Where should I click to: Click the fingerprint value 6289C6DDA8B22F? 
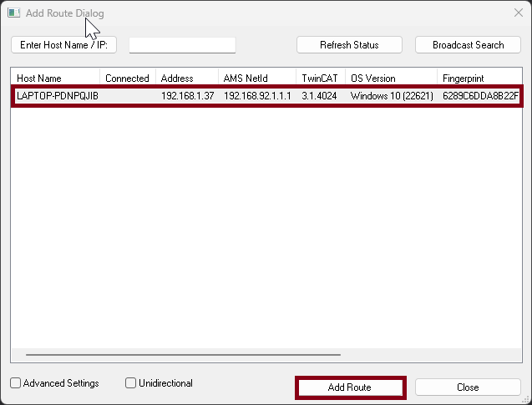480,96
